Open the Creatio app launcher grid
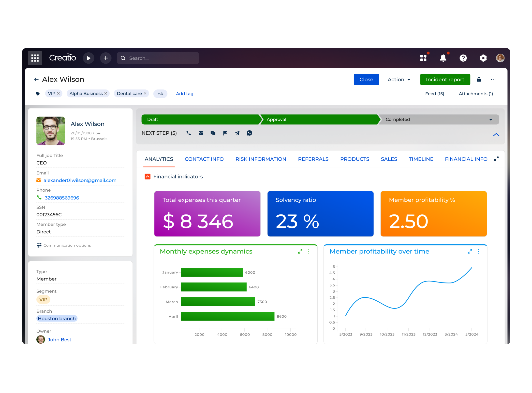The height and width of the screenshot is (393, 532). (35, 58)
